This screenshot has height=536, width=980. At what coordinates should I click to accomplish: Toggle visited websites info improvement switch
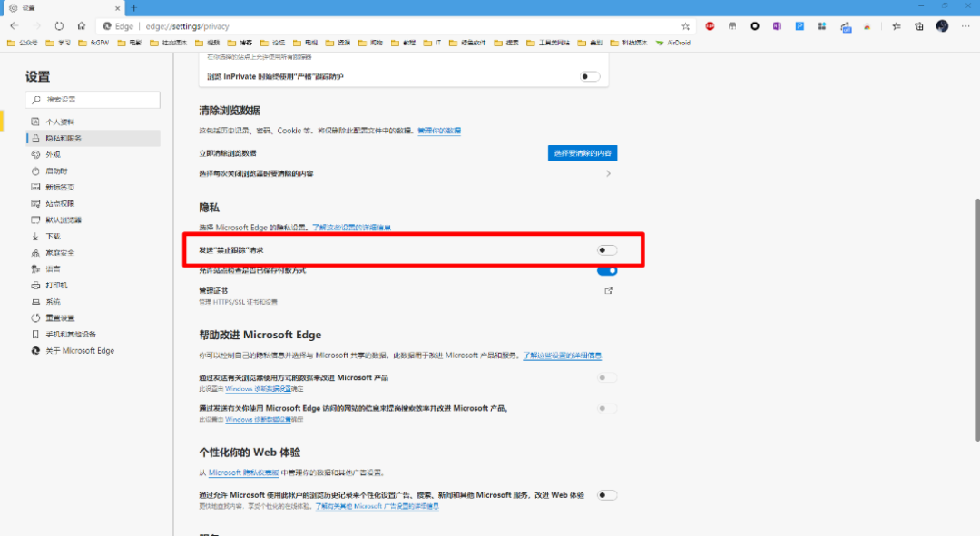point(607,408)
